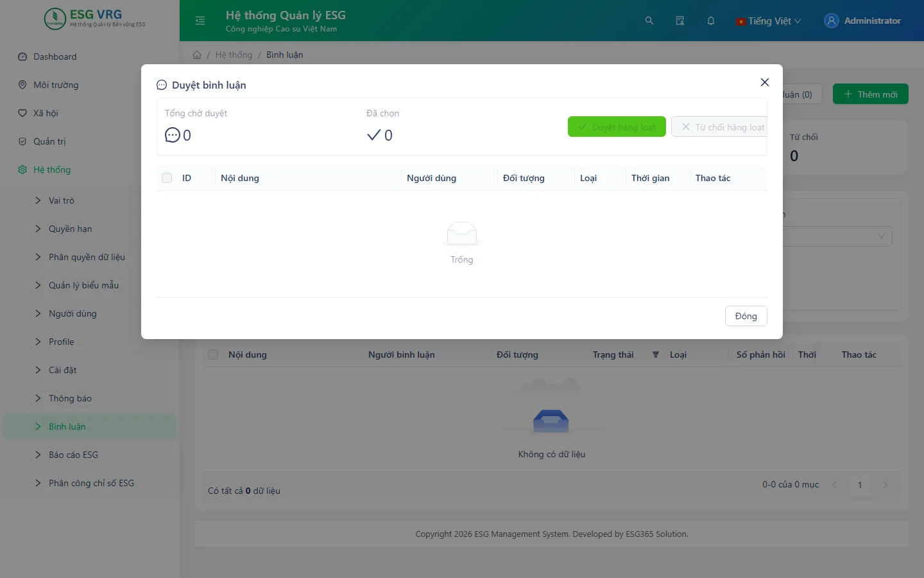924x578 pixels.
Task: Go to Vai trò submenu item
Action: coord(90,200)
